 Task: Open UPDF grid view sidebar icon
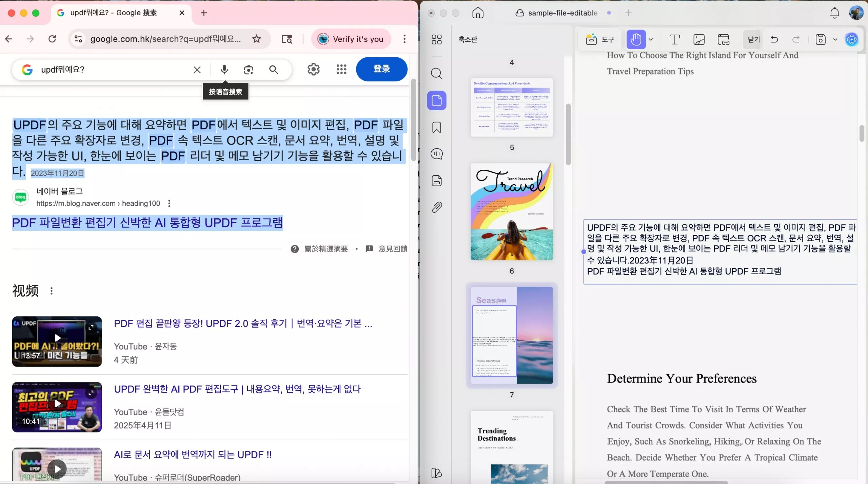pyautogui.click(x=437, y=40)
